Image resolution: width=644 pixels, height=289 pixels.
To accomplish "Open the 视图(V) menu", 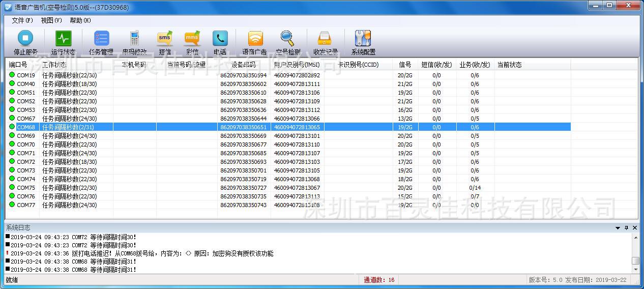I will click(x=51, y=20).
